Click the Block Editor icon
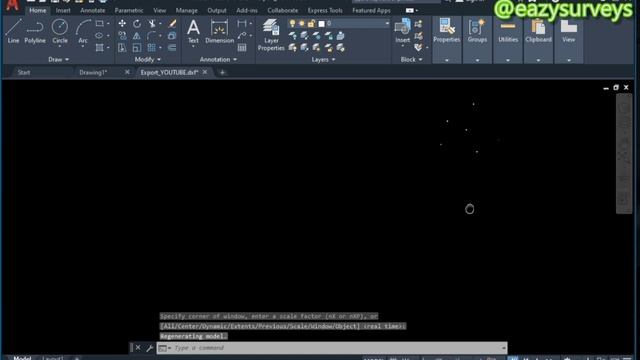The height and width of the screenshot is (360, 640). point(418,36)
